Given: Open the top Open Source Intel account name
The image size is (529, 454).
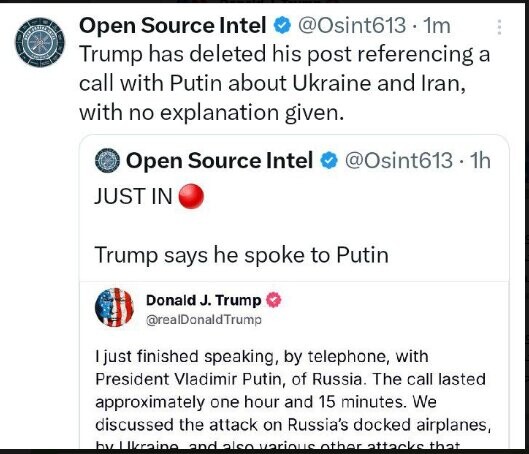Looking at the screenshot, I should click(x=173, y=26).
